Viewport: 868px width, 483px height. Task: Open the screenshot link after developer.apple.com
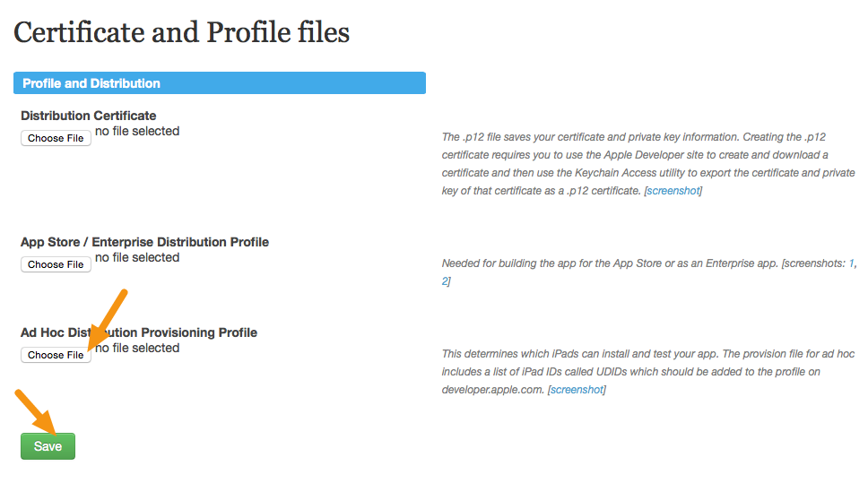coord(577,390)
